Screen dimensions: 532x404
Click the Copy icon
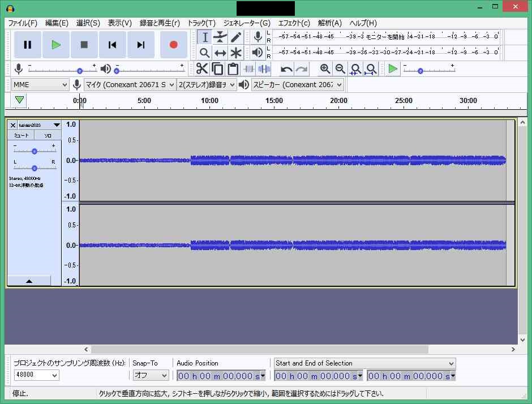click(217, 69)
